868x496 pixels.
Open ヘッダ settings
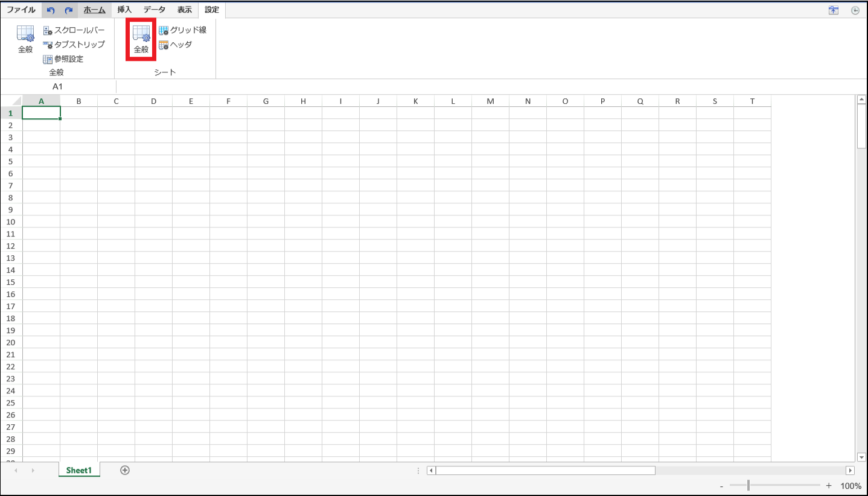pyautogui.click(x=175, y=45)
